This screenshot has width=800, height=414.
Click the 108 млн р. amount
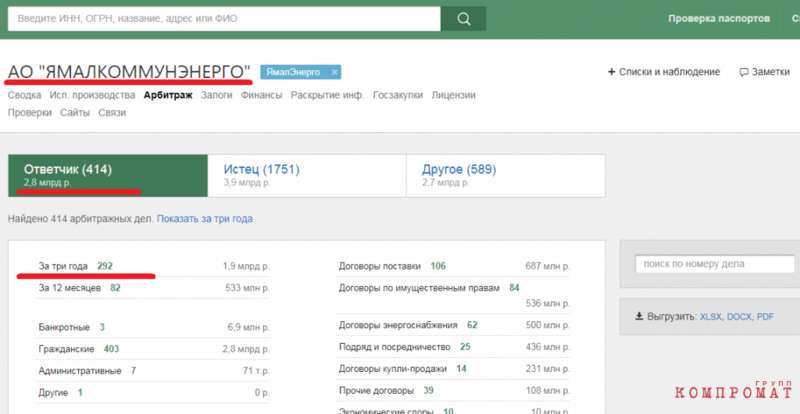tap(547, 391)
